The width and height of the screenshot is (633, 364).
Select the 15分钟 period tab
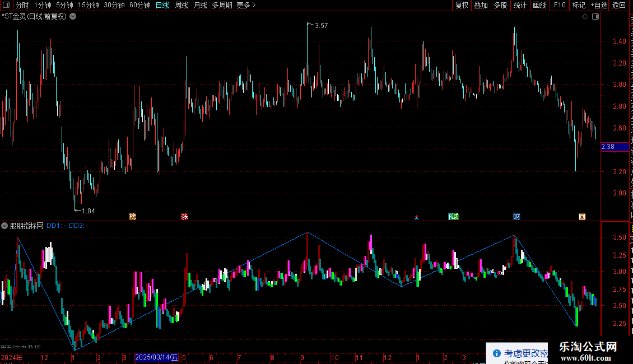point(89,5)
